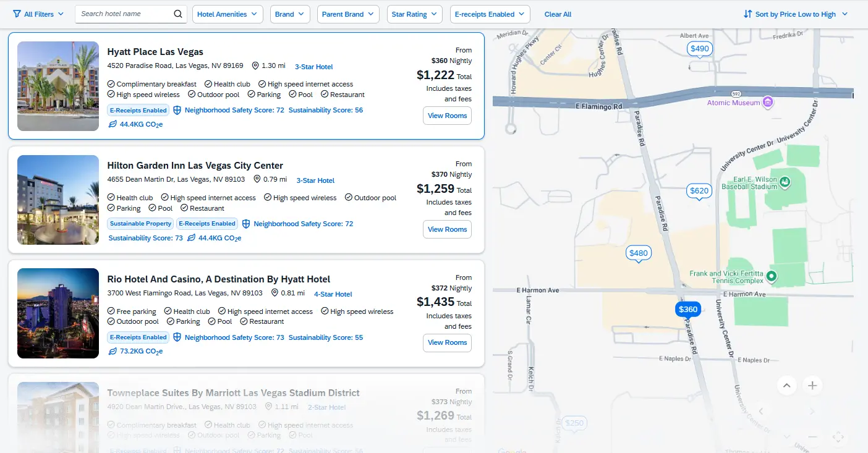The image size is (868, 453).
Task: View Rooms for Hilton Garden Inn
Action: tap(447, 229)
